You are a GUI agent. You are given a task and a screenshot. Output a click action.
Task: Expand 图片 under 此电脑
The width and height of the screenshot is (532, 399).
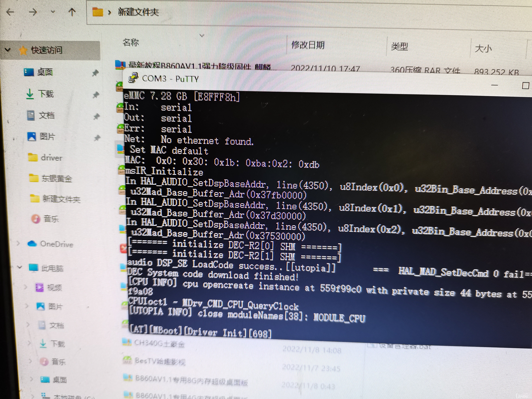tap(27, 306)
